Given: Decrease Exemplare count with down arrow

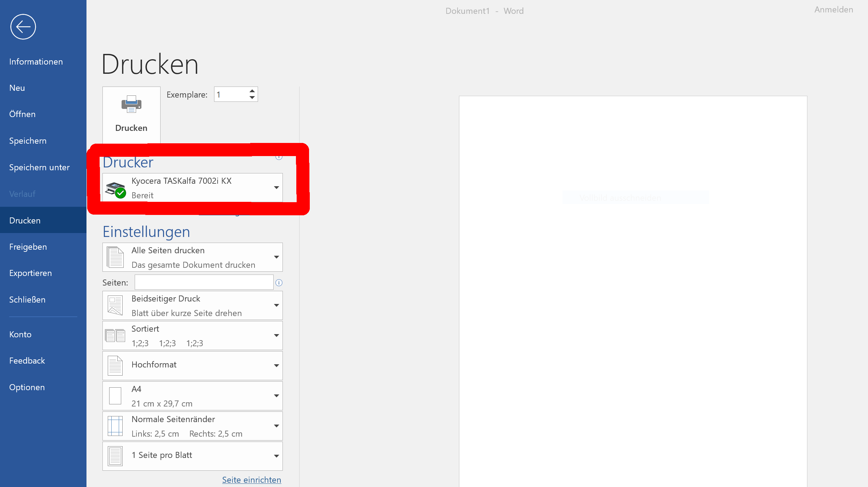Looking at the screenshot, I should (x=252, y=98).
